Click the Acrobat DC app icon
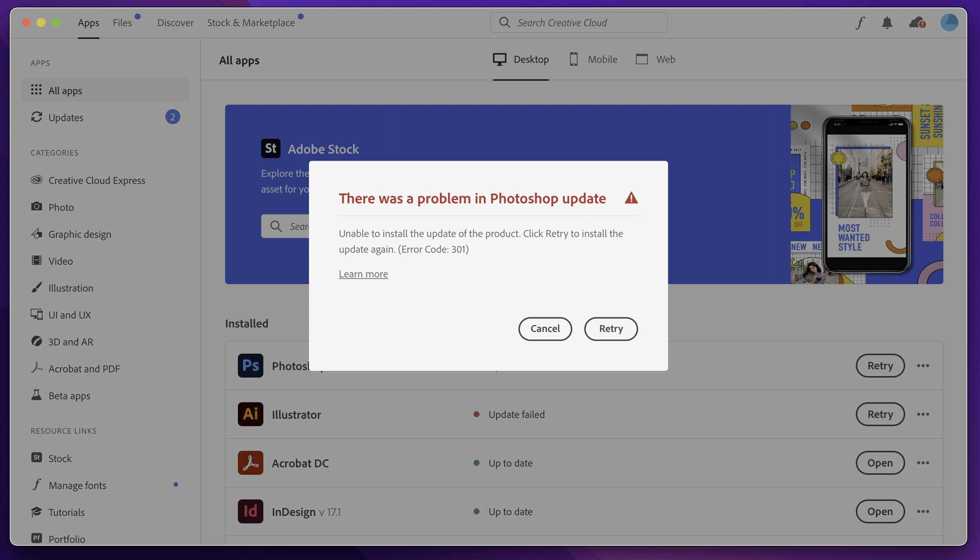 pyautogui.click(x=250, y=463)
